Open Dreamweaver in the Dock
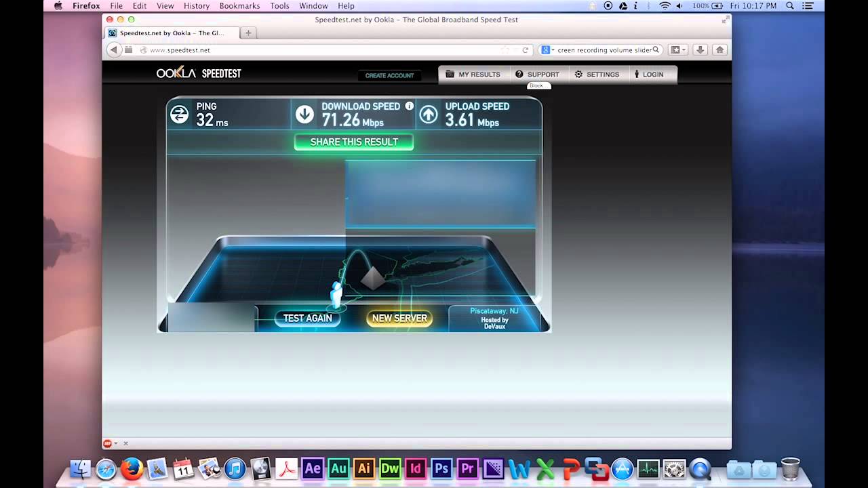 point(390,469)
